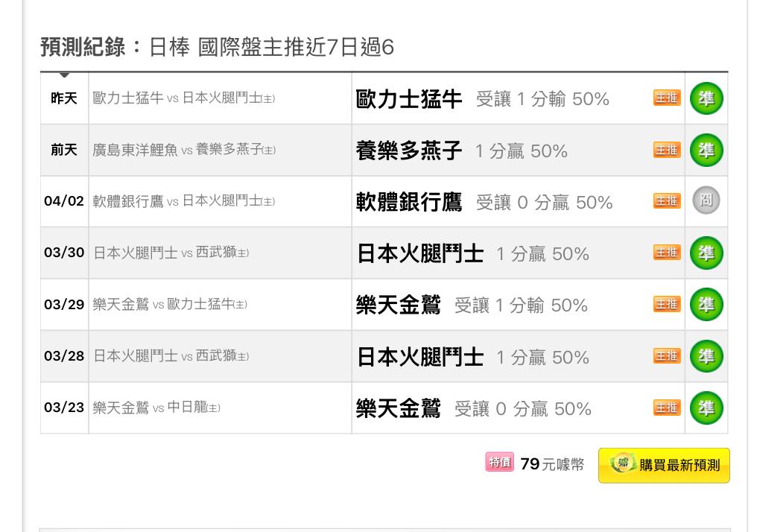
Task: Click the 購買最新預測 yellow button
Action: (x=664, y=466)
